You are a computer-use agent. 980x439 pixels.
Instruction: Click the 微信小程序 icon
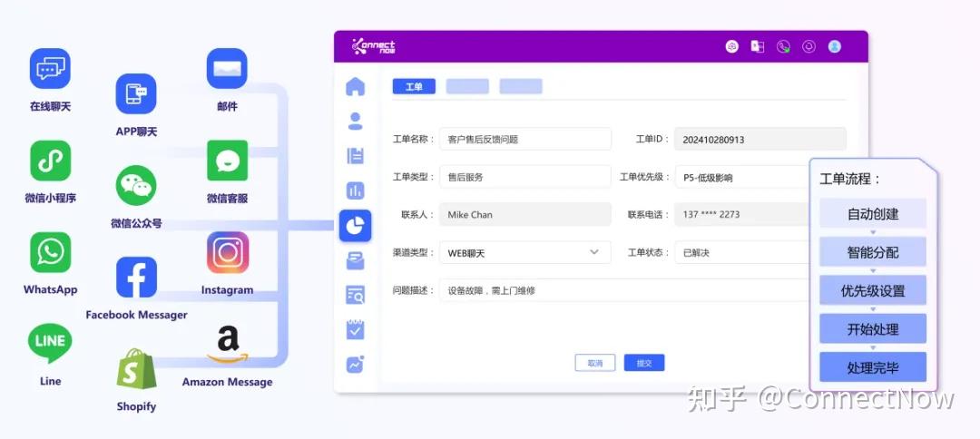coord(50,161)
